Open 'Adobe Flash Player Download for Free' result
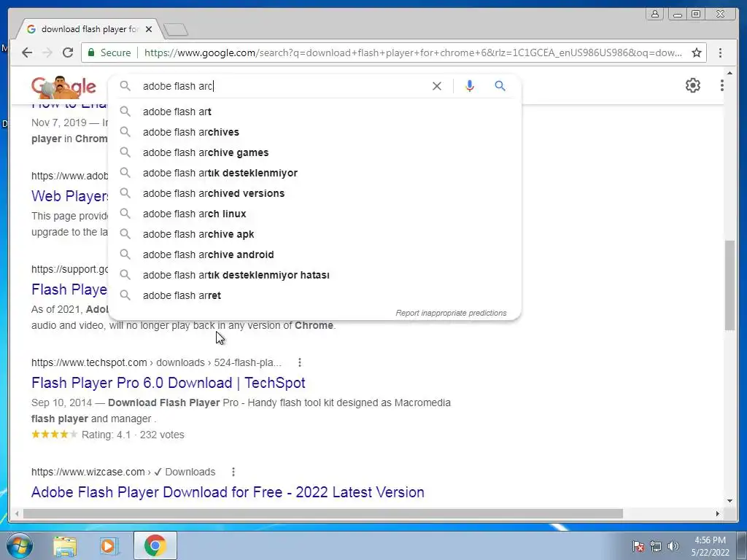This screenshot has width=747, height=560. [228, 492]
